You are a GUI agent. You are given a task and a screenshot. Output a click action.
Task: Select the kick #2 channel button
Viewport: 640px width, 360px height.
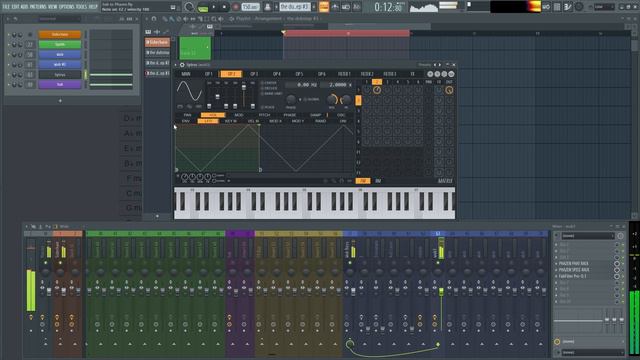[60, 64]
